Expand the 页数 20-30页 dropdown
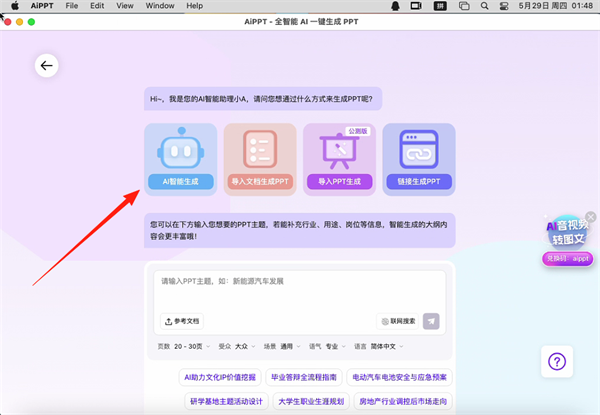This screenshot has width=600, height=415. (184, 347)
